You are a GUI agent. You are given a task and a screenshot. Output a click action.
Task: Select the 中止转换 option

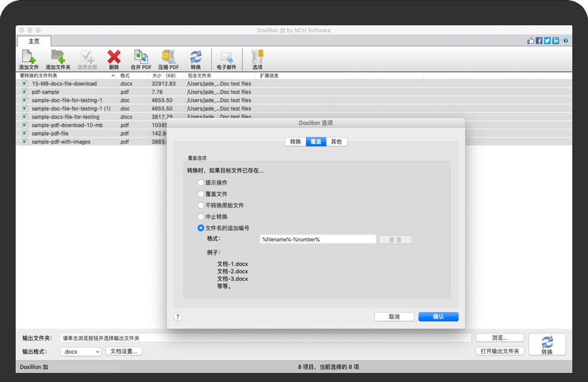[200, 216]
